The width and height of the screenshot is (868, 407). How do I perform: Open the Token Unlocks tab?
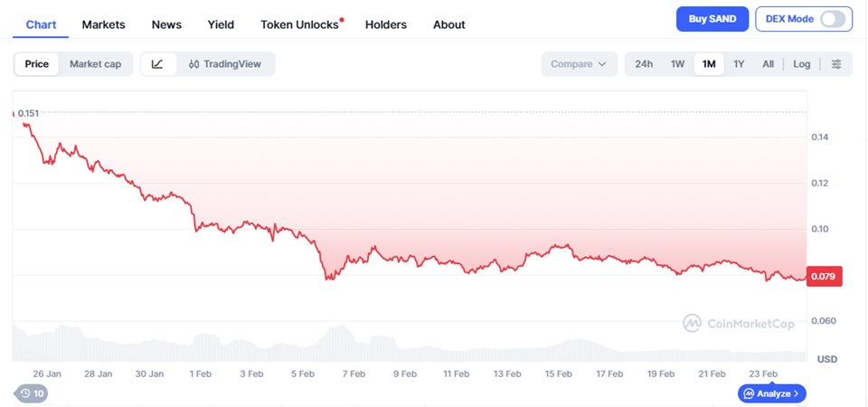click(x=299, y=24)
